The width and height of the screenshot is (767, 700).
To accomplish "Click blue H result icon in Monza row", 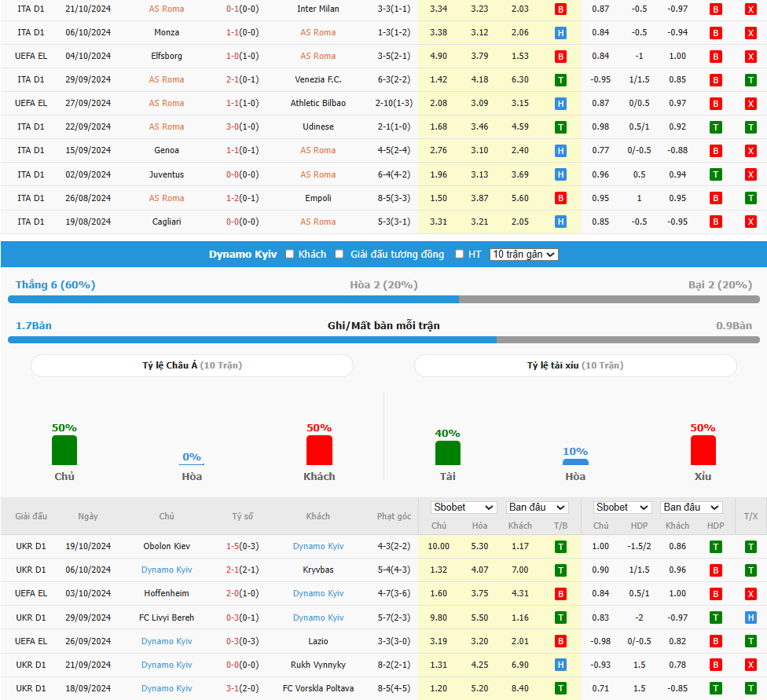I will coord(560,33).
